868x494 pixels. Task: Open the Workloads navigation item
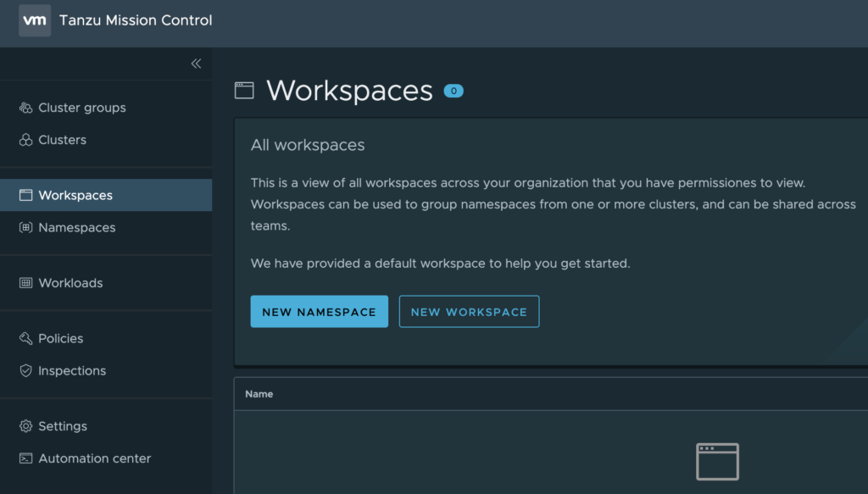70,283
